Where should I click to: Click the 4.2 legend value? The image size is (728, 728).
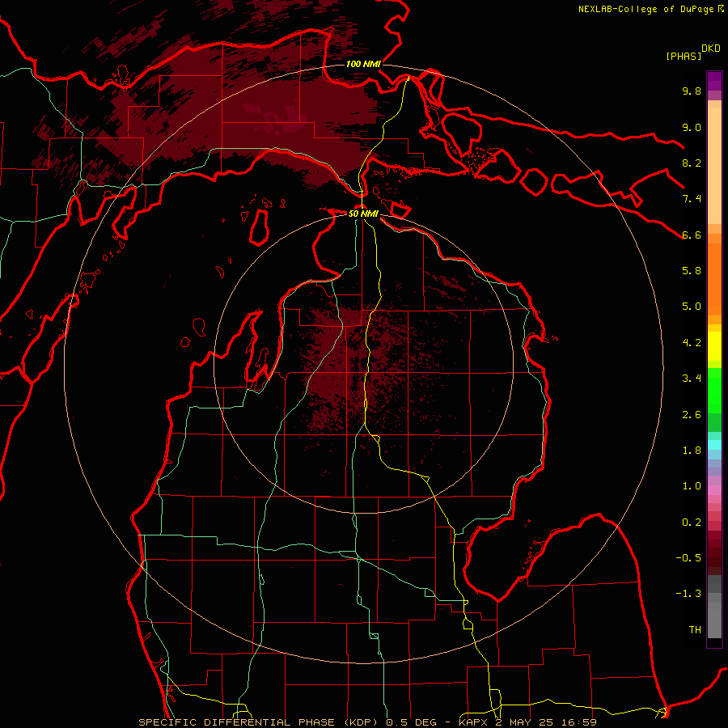tap(692, 343)
